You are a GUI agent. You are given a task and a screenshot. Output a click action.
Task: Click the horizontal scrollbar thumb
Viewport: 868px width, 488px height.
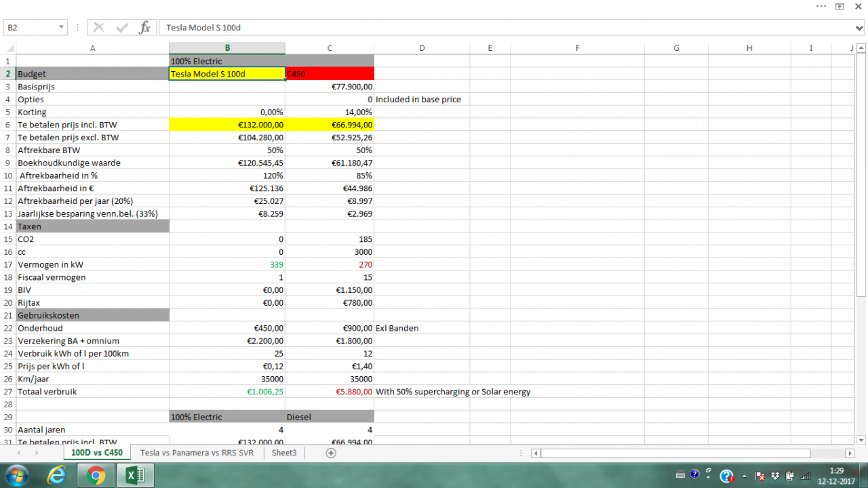[675, 453]
